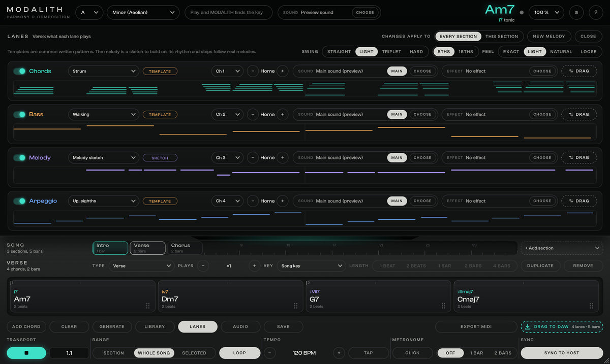Open the Melody sketch pattern dropdown
The image size is (610, 364).
coord(104,157)
